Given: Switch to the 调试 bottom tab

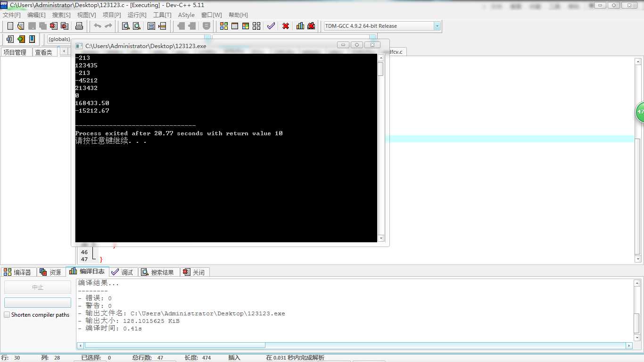Looking at the screenshot, I should pos(123,272).
